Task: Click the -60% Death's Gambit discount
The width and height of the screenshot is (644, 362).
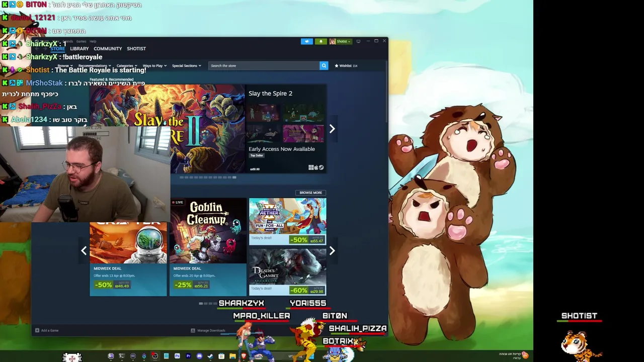Action: pyautogui.click(x=299, y=290)
